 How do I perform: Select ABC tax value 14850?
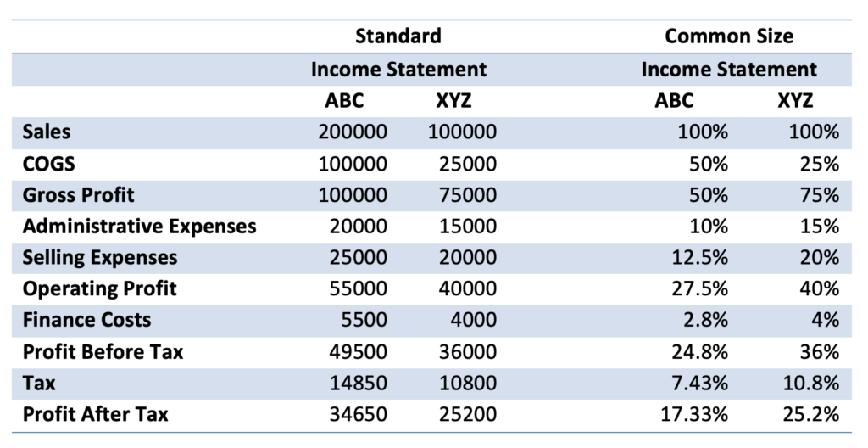coord(359,384)
